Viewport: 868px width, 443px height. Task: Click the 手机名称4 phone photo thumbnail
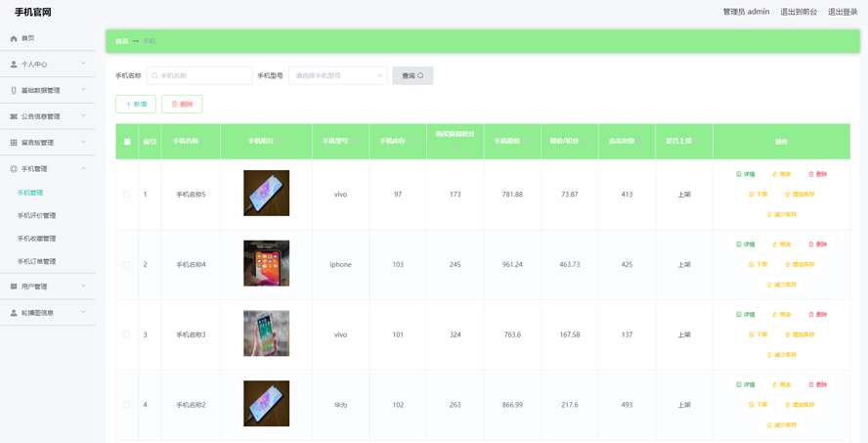tap(267, 264)
